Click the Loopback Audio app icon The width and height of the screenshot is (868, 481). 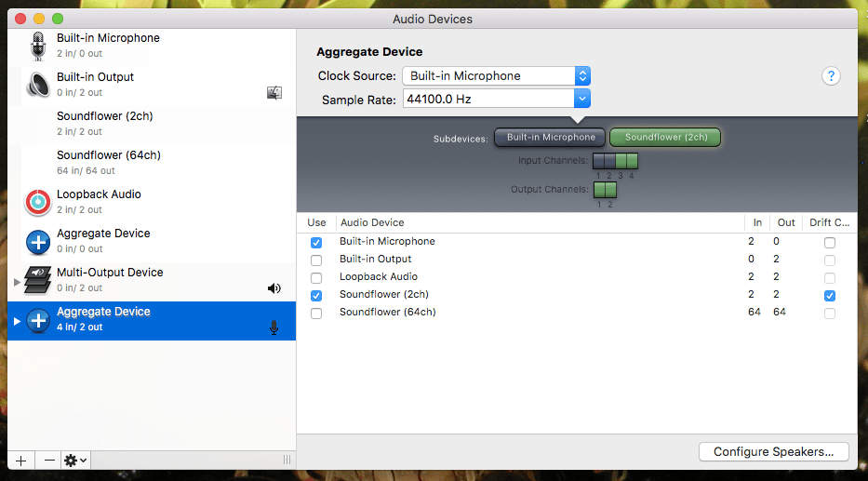tap(38, 202)
